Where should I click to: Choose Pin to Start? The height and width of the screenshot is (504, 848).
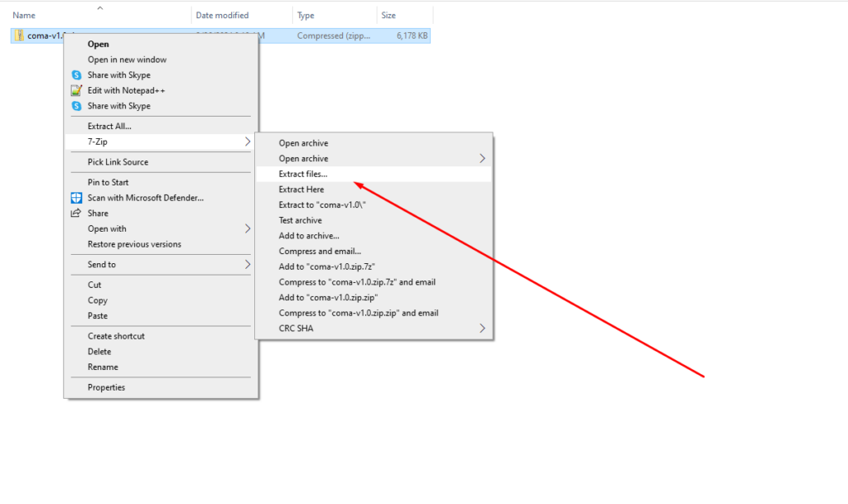pos(108,182)
